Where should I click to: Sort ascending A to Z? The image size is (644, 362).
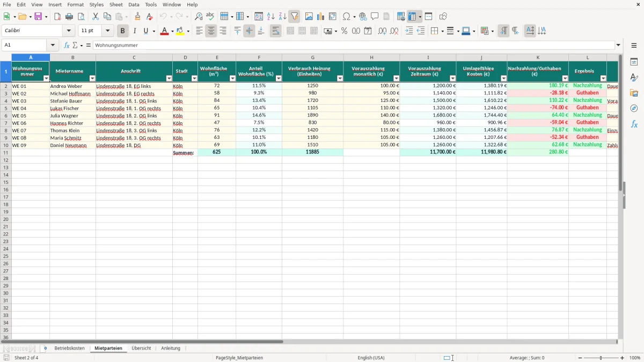point(271,17)
